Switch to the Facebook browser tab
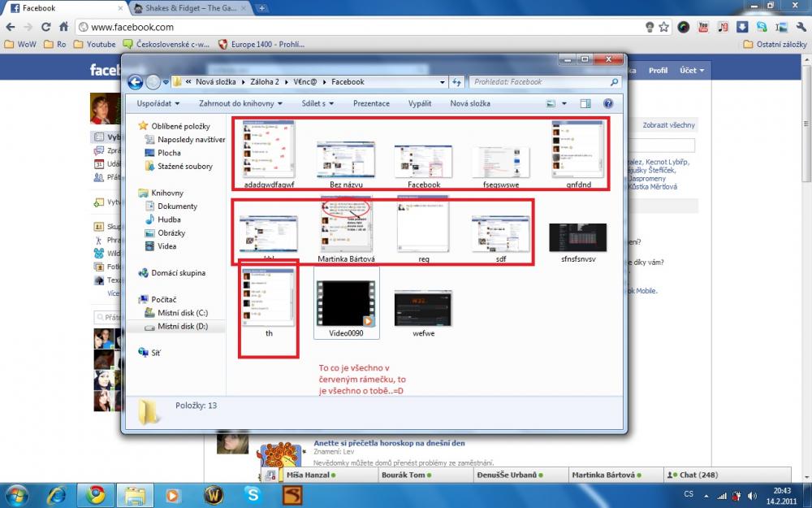The width and height of the screenshot is (812, 508). tap(67, 8)
